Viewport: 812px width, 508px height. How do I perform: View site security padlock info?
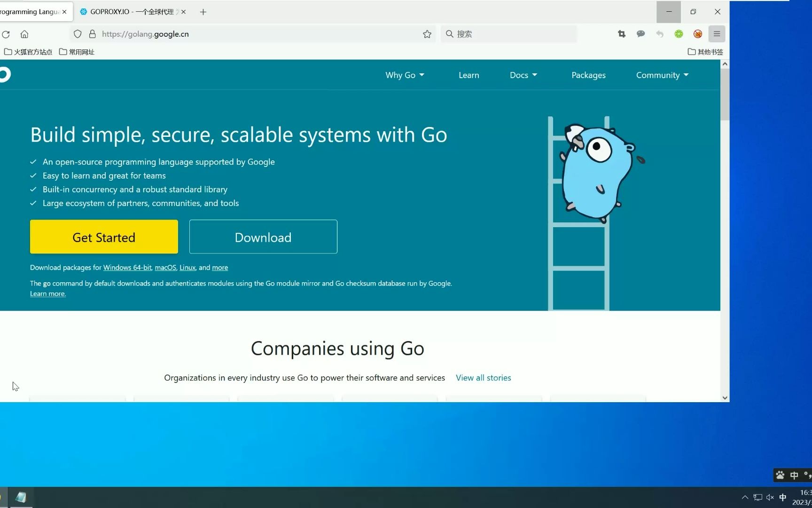click(92, 34)
